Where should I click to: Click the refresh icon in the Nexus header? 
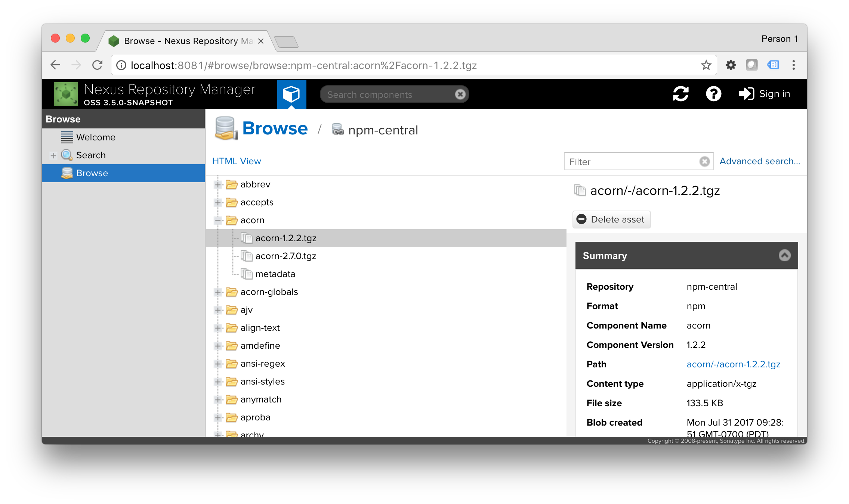click(x=680, y=94)
